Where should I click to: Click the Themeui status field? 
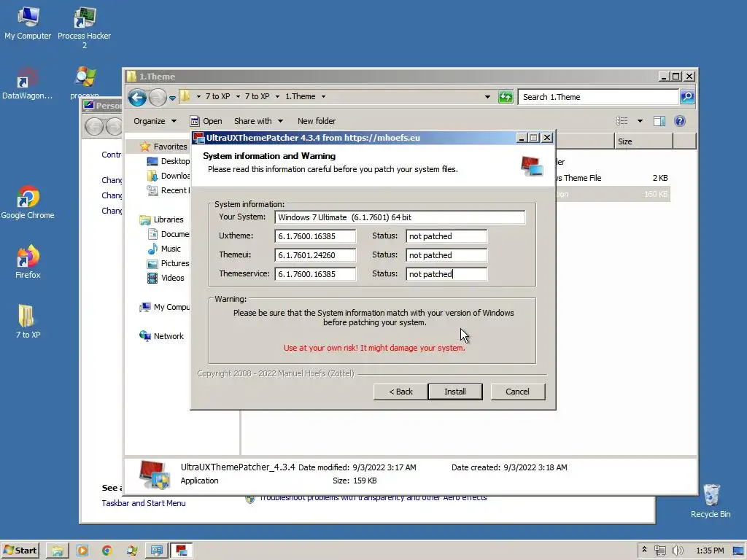click(446, 255)
